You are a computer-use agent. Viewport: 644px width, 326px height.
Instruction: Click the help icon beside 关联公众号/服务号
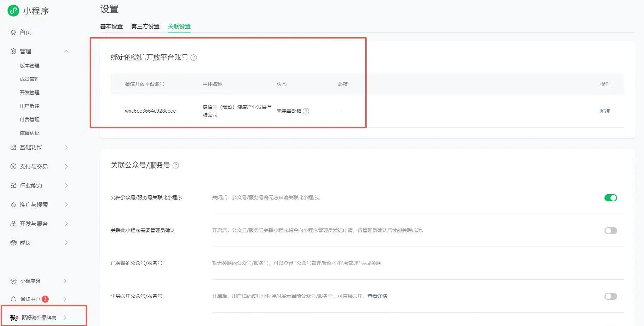pos(176,165)
